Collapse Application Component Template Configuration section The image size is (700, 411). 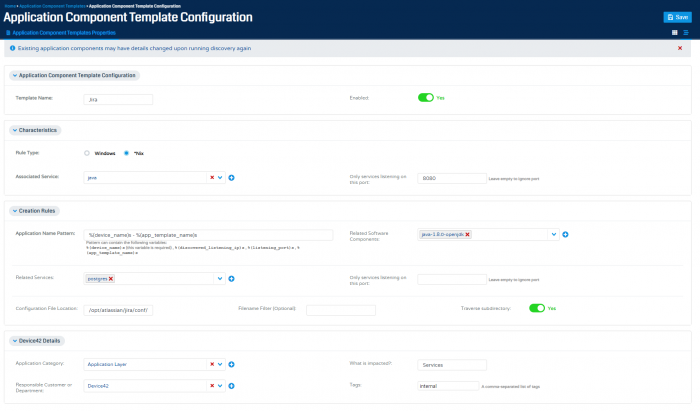point(74,75)
